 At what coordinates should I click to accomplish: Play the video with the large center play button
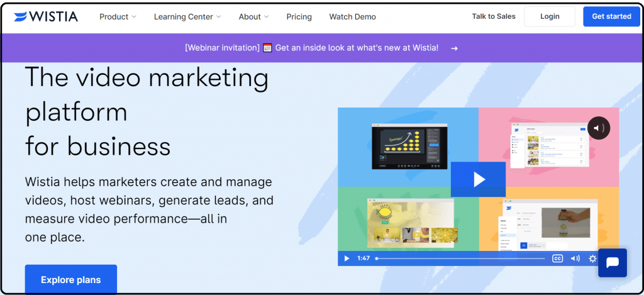coord(478,179)
